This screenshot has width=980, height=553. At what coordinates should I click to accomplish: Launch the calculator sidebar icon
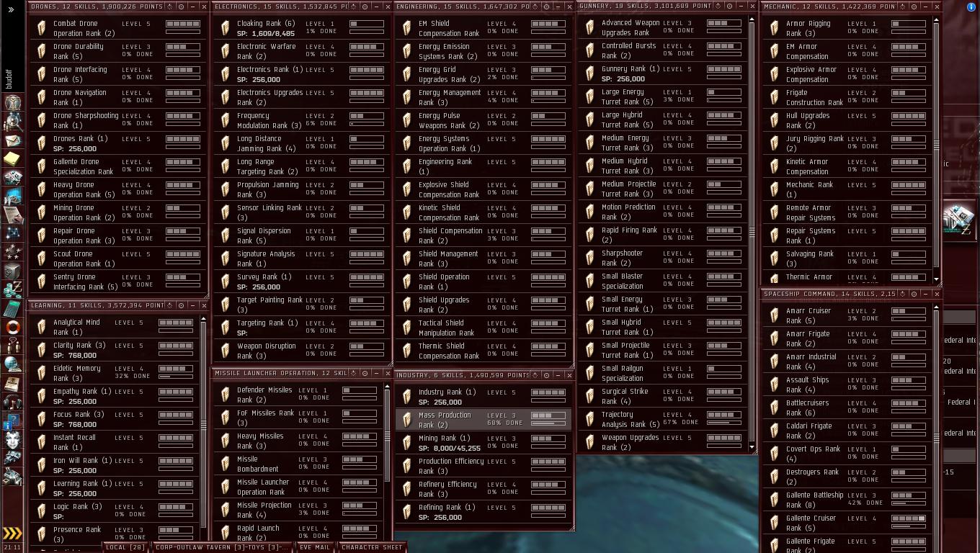pos(12,308)
